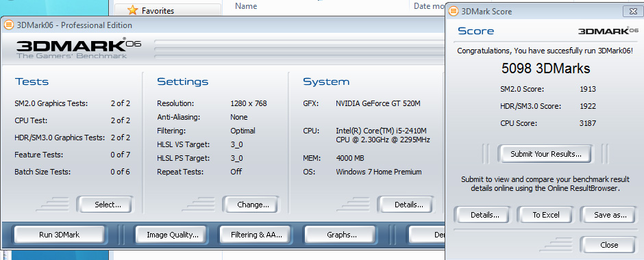Open the Graphs... tool

340,235
